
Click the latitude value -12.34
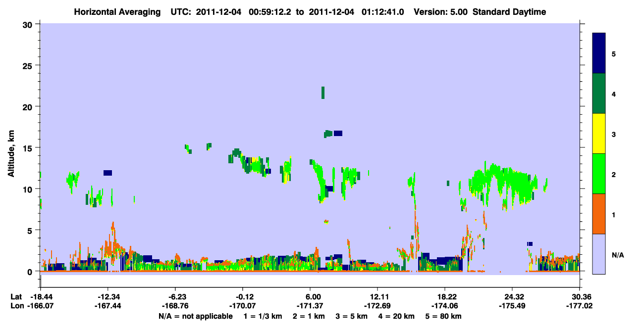[107, 296]
